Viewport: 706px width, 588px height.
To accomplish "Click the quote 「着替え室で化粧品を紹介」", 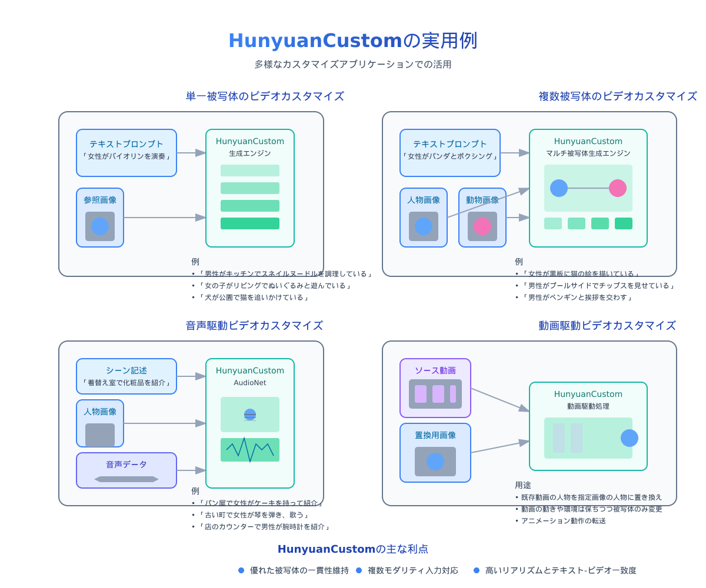I will [x=126, y=383].
